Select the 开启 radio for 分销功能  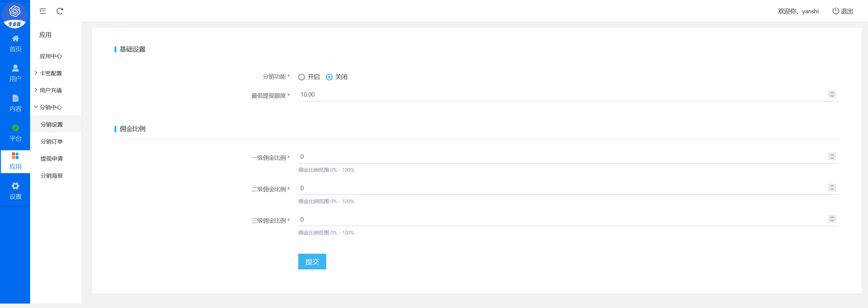tap(302, 77)
